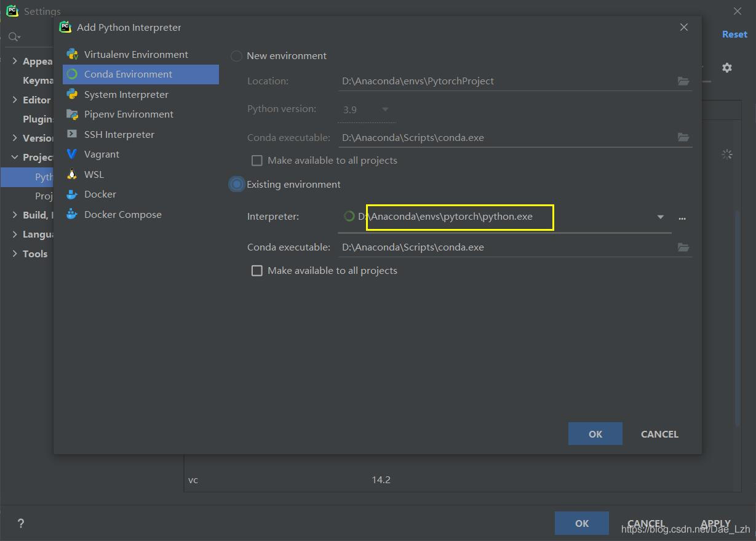This screenshot has width=756, height=541.
Task: Click the SSH Interpreter terminal icon
Action: pos(73,134)
